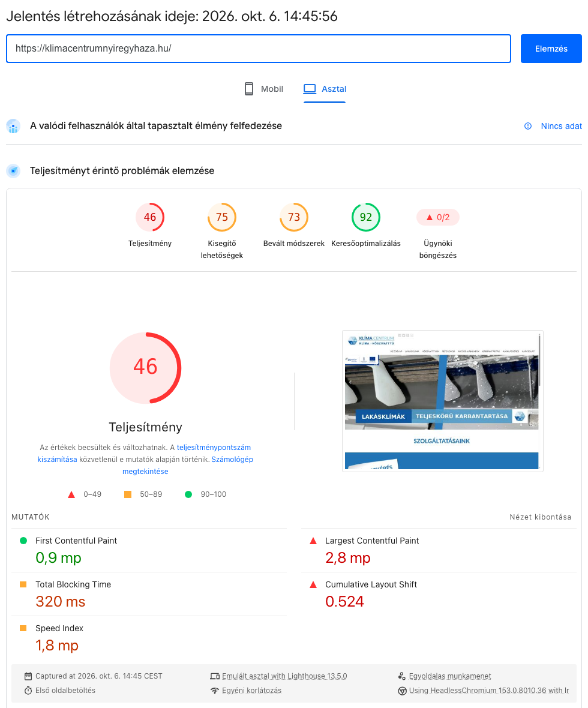Viewport: 588px width, 708px height.
Task: Click the laptop icon beside Asztal
Action: coord(310,89)
